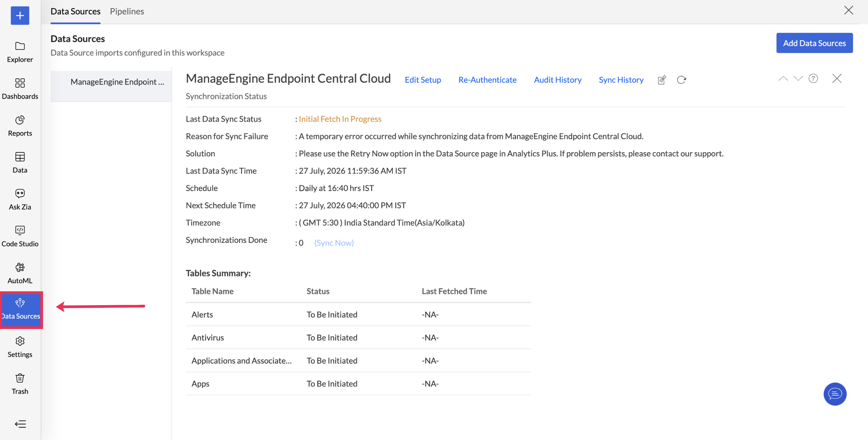Click the Apps table name
The height and width of the screenshot is (440, 868).
200,384
